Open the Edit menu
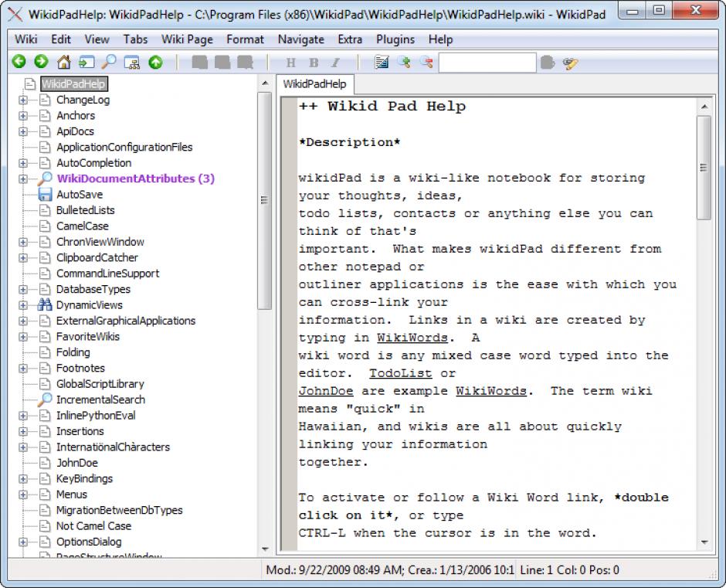The height and width of the screenshot is (588, 726). (x=61, y=39)
